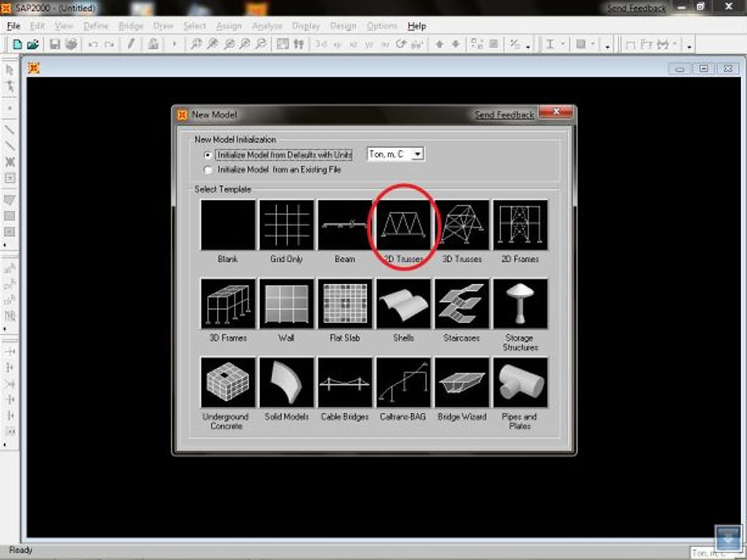
Task: Open the Bridge menu
Action: pos(131,26)
